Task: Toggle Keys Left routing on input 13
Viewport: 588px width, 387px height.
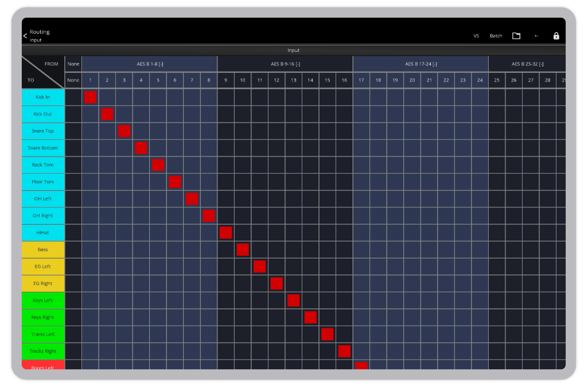Action: pos(293,300)
